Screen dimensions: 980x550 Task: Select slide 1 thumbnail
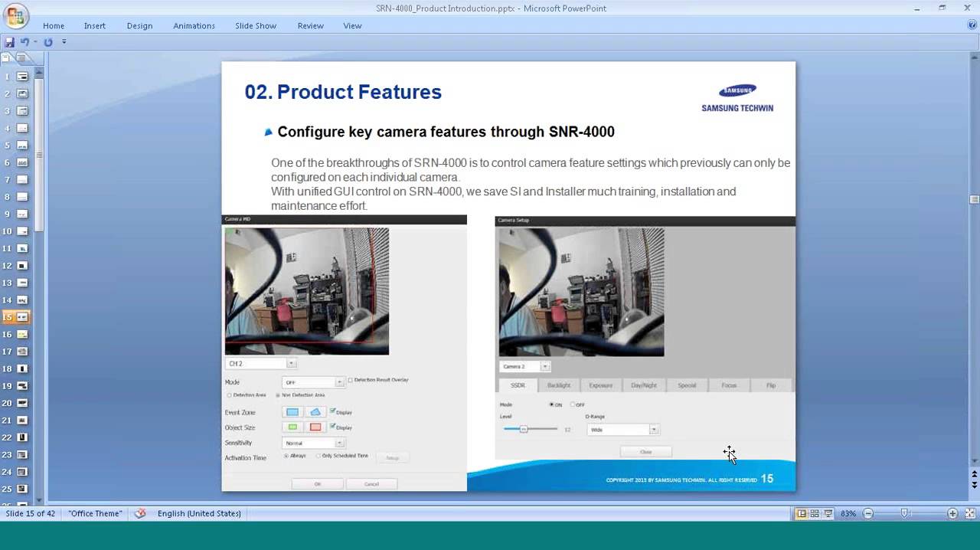point(22,77)
